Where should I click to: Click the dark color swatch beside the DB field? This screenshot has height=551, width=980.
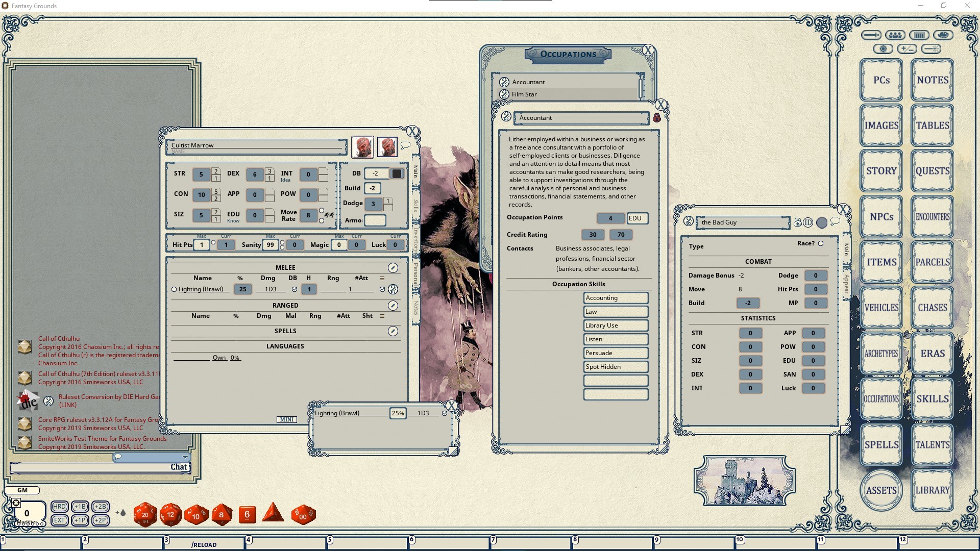[x=397, y=173]
